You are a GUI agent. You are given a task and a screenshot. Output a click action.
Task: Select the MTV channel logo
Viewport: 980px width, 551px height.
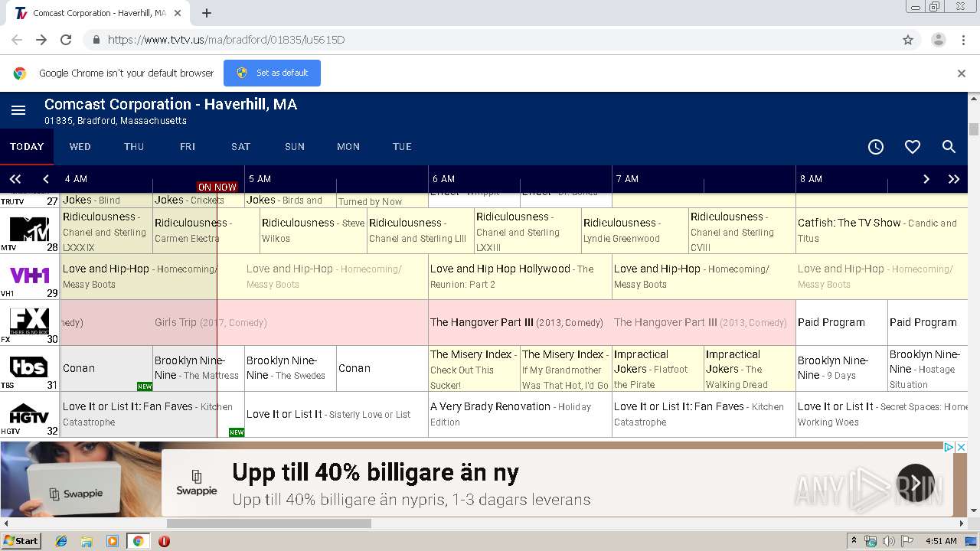(x=29, y=230)
